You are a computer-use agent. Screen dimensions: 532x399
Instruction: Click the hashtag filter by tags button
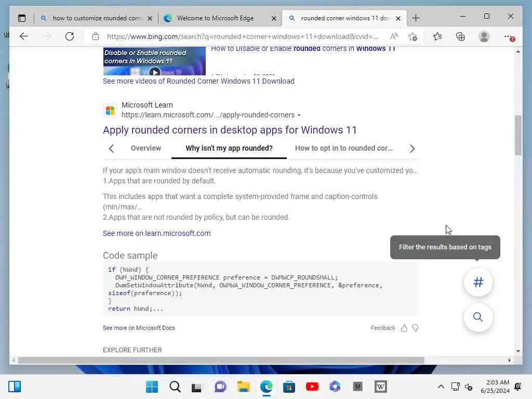tap(478, 282)
